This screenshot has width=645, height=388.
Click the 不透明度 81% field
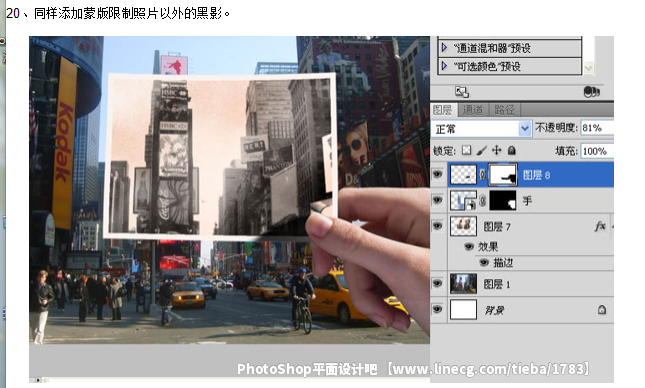tap(597, 128)
